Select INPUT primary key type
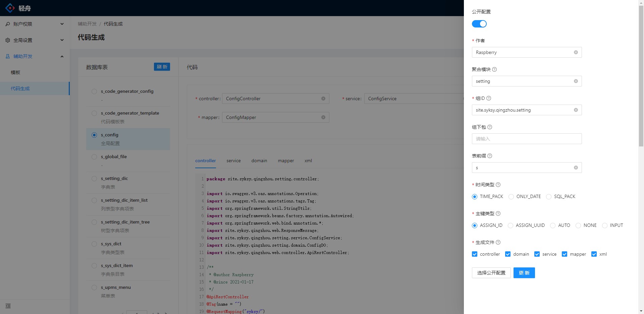This screenshot has height=314, width=644. coord(605,226)
